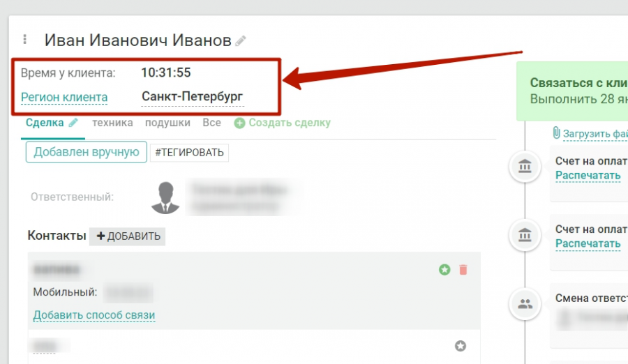Delete first contact with red trash icon
The height and width of the screenshot is (364, 628).
463,269
